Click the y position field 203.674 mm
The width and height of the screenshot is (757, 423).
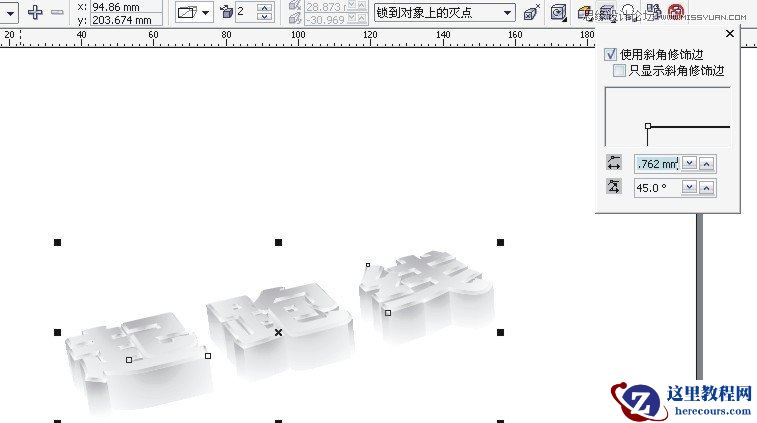pyautogui.click(x=126, y=20)
